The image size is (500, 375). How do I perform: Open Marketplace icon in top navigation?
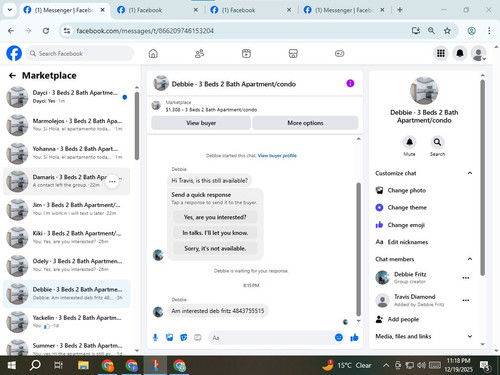pos(293,53)
